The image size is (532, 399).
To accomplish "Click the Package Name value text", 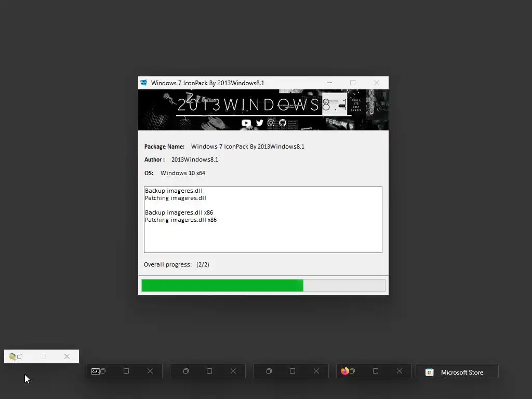I will tap(248, 147).
